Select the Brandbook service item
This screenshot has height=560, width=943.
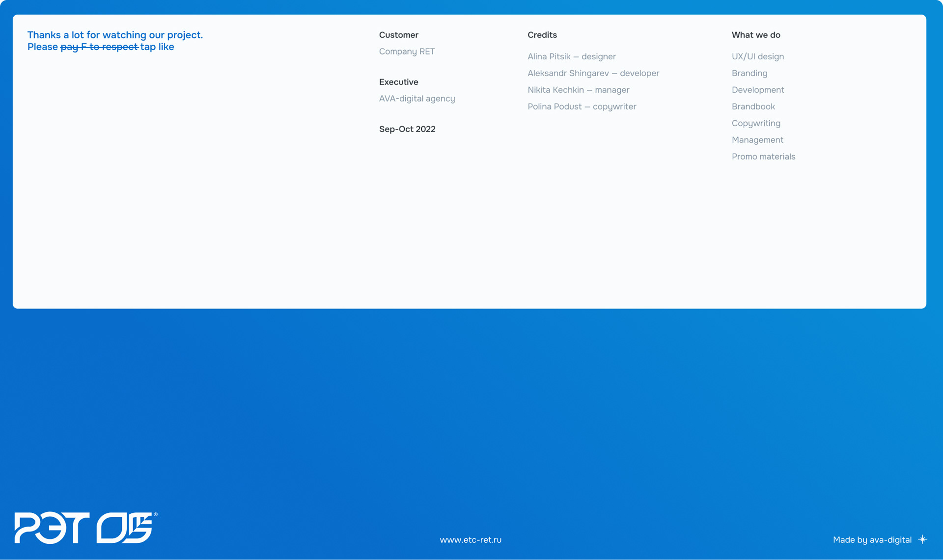(x=753, y=107)
